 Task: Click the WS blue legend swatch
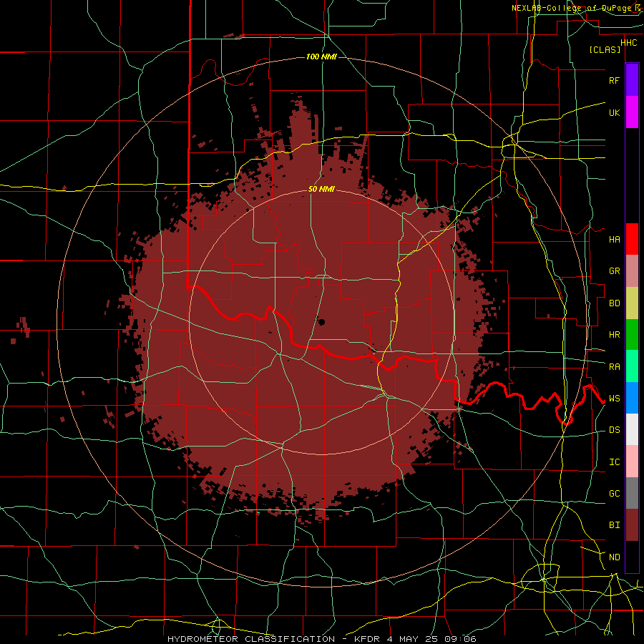point(632,398)
